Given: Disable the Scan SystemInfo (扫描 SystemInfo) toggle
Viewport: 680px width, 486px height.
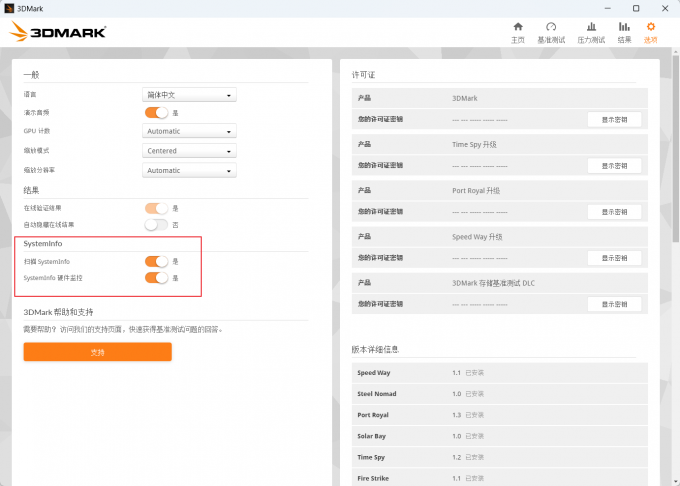Looking at the screenshot, I should 156,261.
